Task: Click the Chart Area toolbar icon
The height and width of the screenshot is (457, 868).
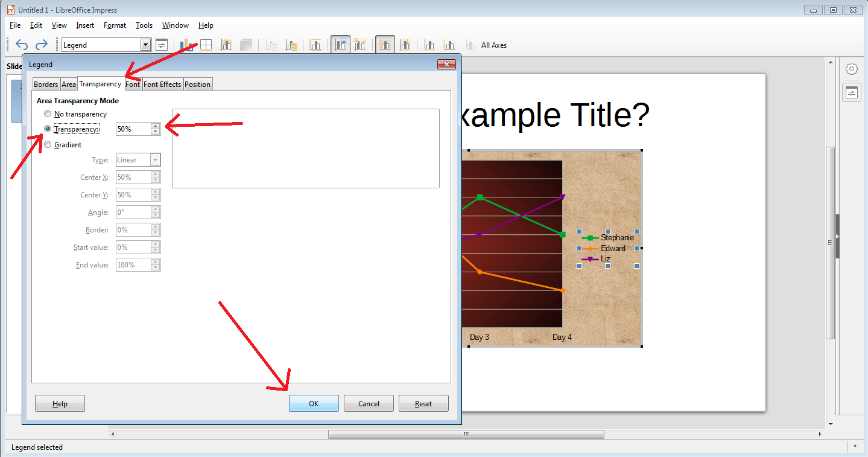Action: (206, 45)
